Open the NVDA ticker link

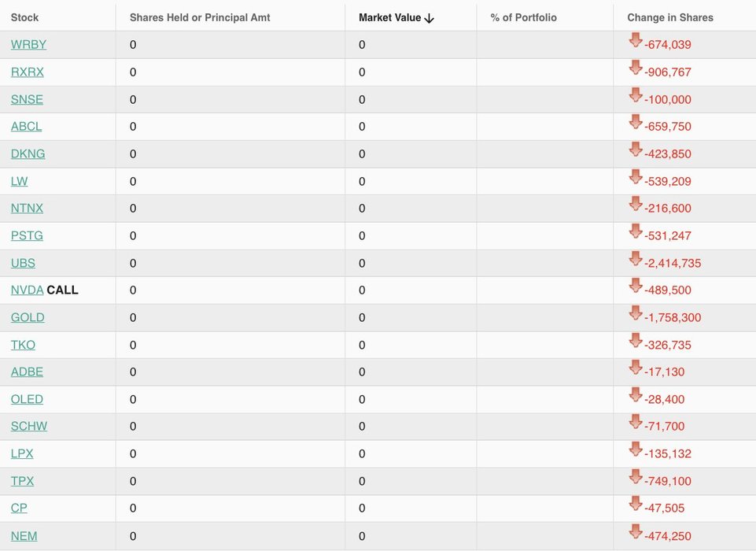pos(27,290)
